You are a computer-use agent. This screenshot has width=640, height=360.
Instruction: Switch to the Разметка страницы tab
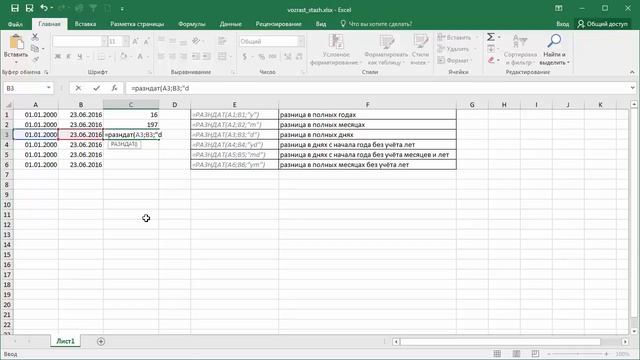coord(137,24)
